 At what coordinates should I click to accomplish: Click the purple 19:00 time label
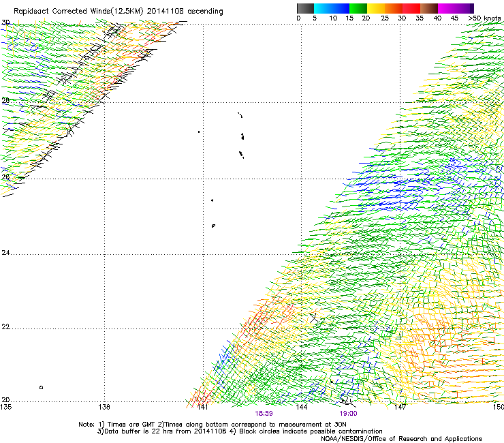(x=348, y=414)
